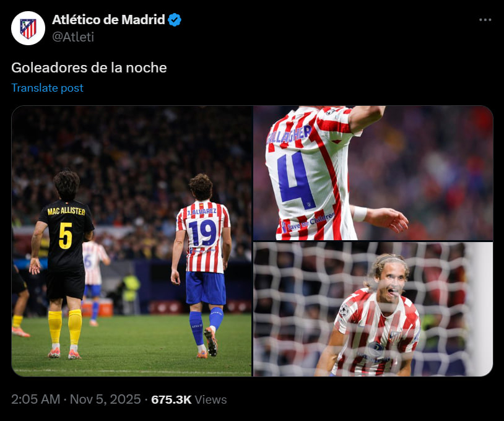Viewport: 504px width, 421px height.
Task: Open the top-right Gallagher jersey photo
Action: click(x=373, y=173)
